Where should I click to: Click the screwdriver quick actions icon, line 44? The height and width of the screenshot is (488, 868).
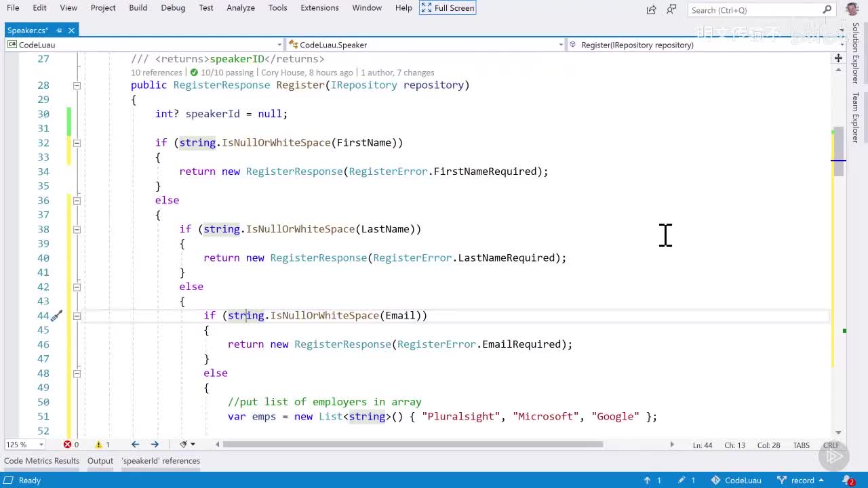[57, 316]
